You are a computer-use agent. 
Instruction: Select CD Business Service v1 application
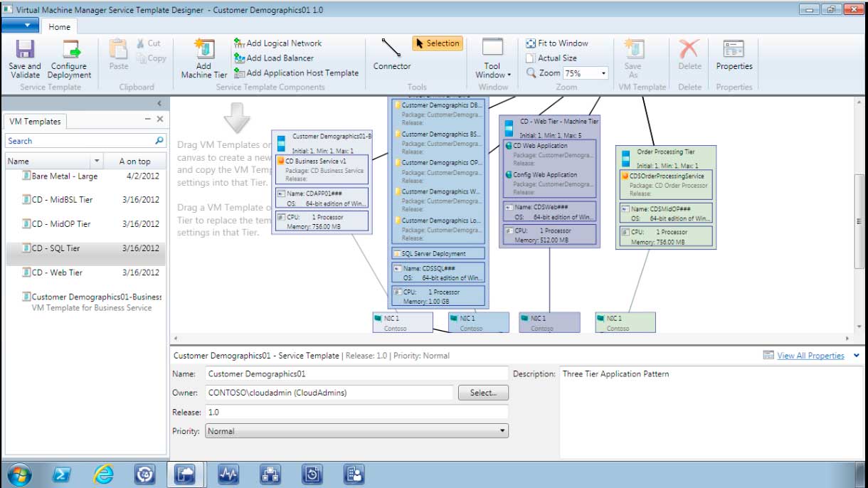pyautogui.click(x=322, y=170)
